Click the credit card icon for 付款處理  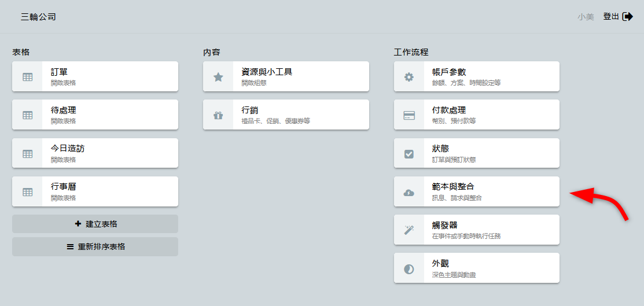409,115
